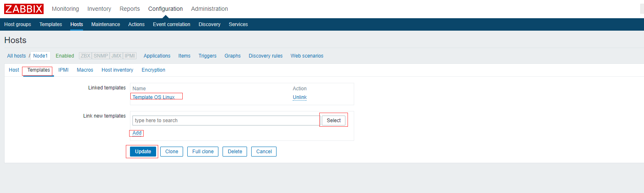This screenshot has width=644, height=193.
Task: Click the All hosts breadcrumb link
Action: coord(16,56)
